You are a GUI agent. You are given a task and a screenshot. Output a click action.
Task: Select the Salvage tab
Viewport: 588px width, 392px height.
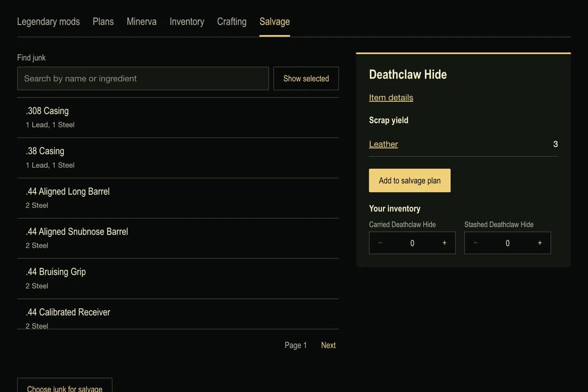275,22
